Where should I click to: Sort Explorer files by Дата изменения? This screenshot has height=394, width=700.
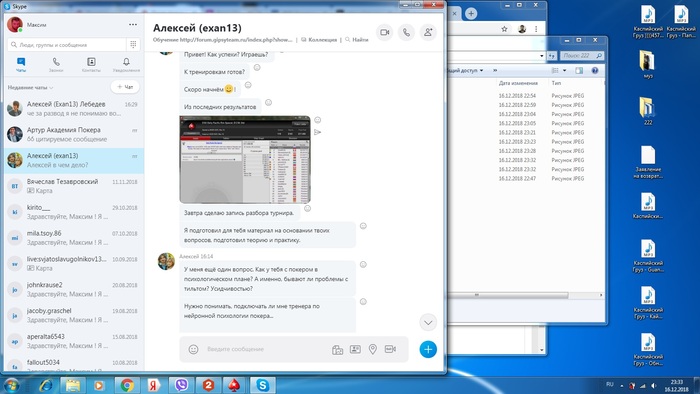[518, 83]
